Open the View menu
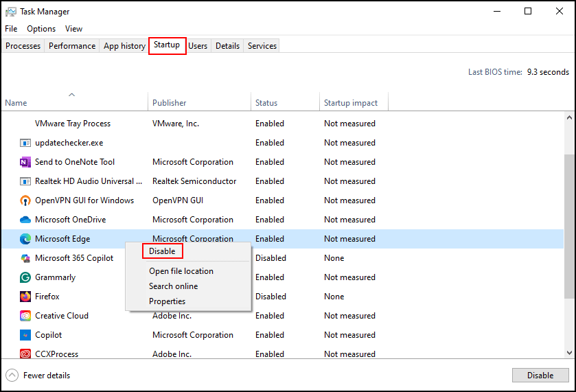 point(74,29)
